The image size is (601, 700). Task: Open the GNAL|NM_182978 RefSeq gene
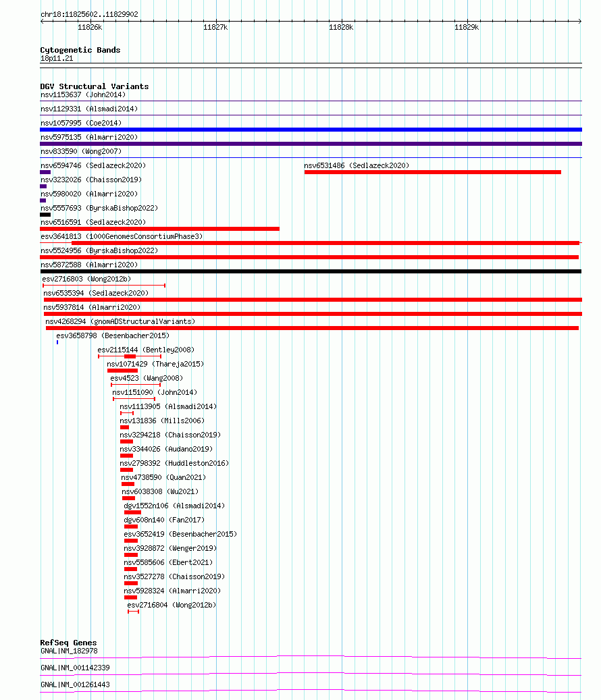point(69,651)
